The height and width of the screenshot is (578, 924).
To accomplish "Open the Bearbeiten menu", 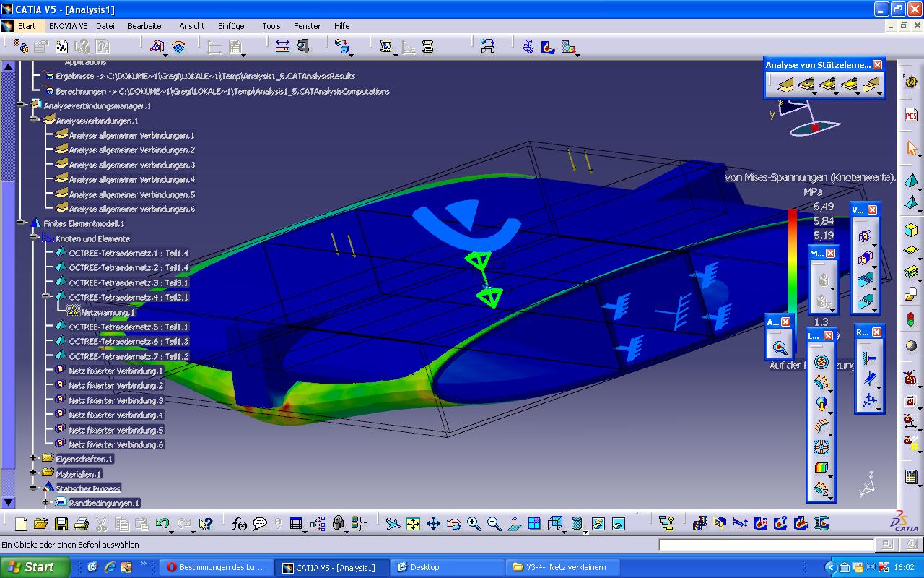I will coord(147,26).
